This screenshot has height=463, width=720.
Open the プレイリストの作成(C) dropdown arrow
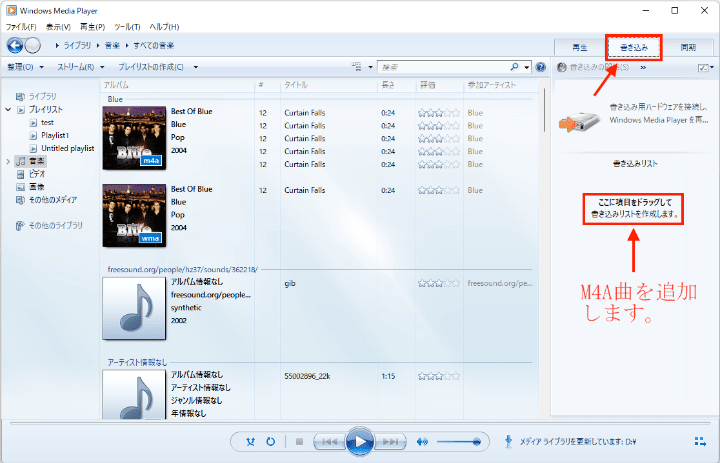[196, 67]
